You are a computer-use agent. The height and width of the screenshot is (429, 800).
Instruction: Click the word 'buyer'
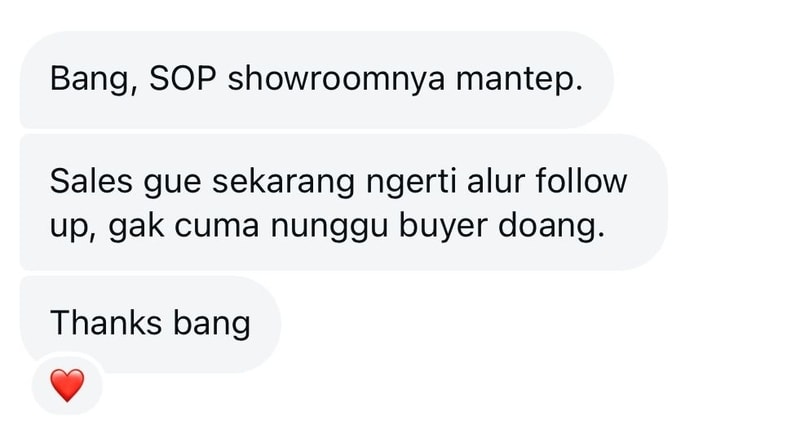[x=443, y=226]
